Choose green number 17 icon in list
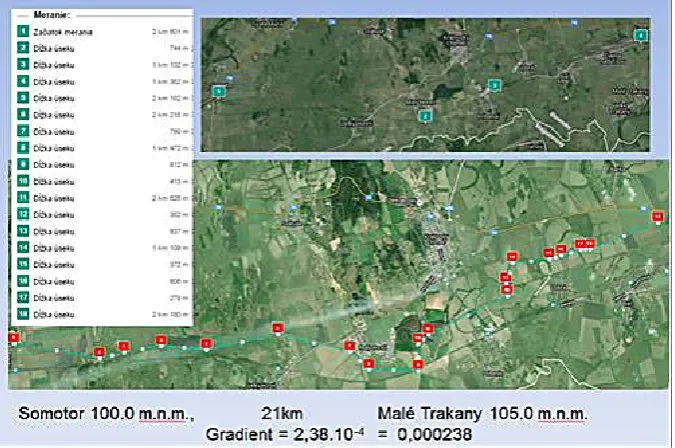The height and width of the screenshot is (448, 675). pyautogui.click(x=23, y=297)
